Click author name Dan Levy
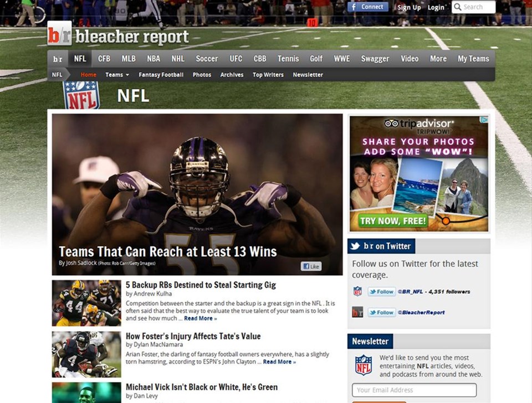 click(146, 396)
